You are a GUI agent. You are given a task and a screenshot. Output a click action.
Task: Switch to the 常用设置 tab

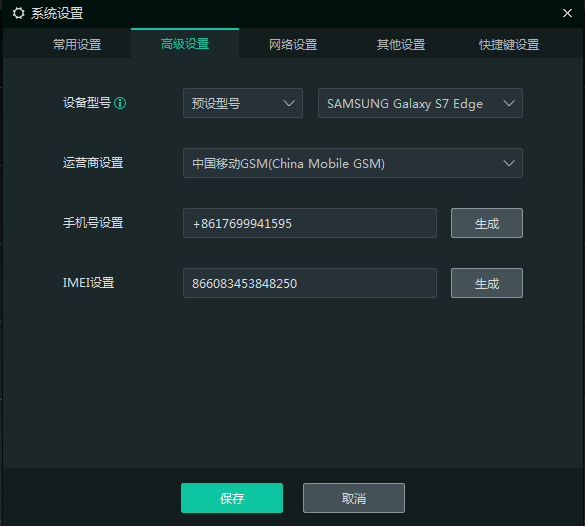pos(77,44)
